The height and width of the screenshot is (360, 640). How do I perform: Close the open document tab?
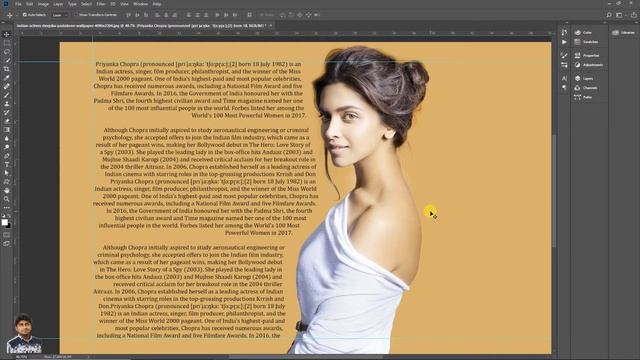click(271, 26)
